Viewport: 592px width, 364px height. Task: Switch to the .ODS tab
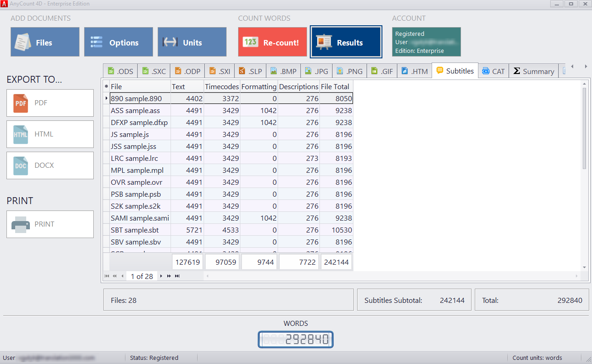pos(120,71)
